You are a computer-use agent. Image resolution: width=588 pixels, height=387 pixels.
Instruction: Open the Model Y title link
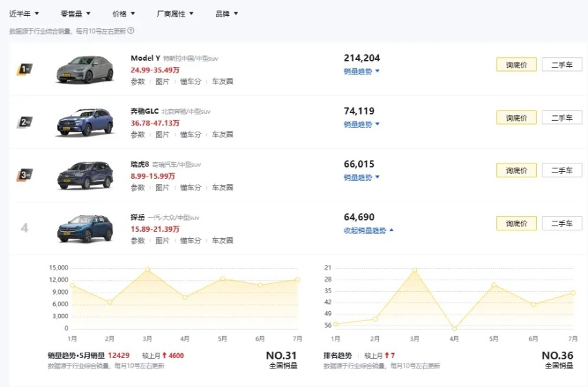[146, 58]
